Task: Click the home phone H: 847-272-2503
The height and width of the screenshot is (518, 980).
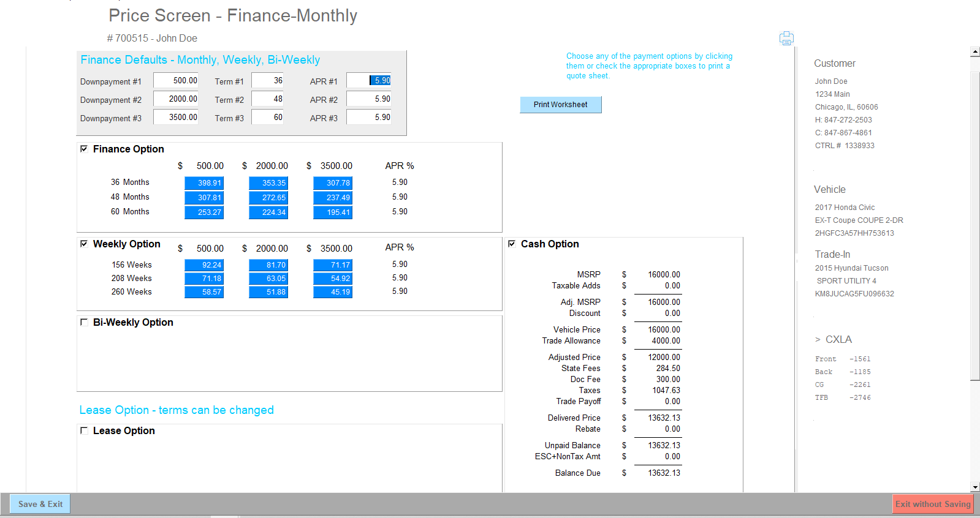Action: [843, 120]
